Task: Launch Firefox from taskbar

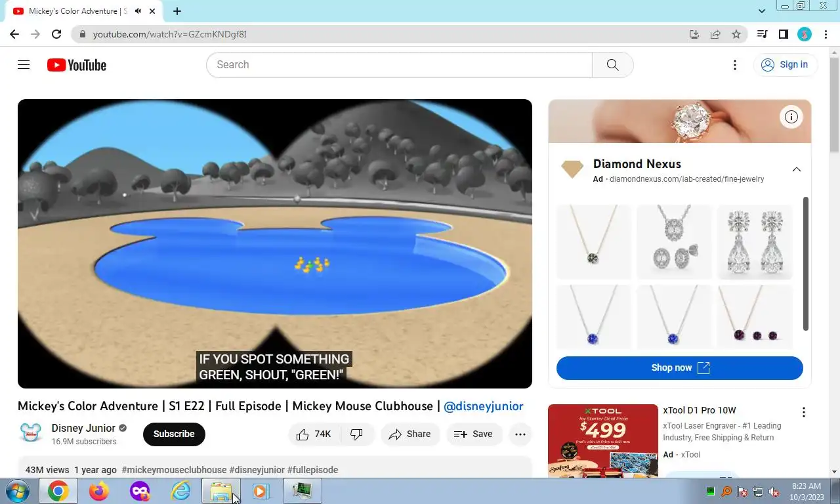Action: [99, 491]
